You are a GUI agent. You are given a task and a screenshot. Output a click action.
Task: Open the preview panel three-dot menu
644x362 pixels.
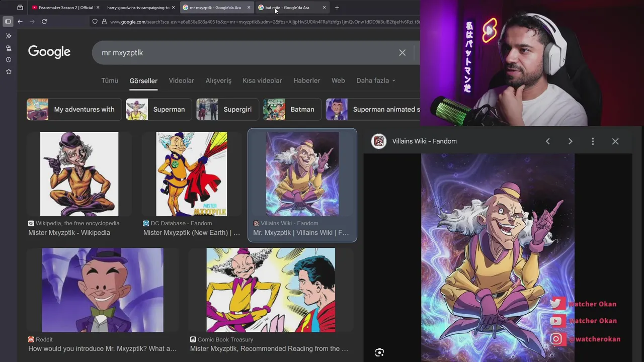pyautogui.click(x=593, y=141)
